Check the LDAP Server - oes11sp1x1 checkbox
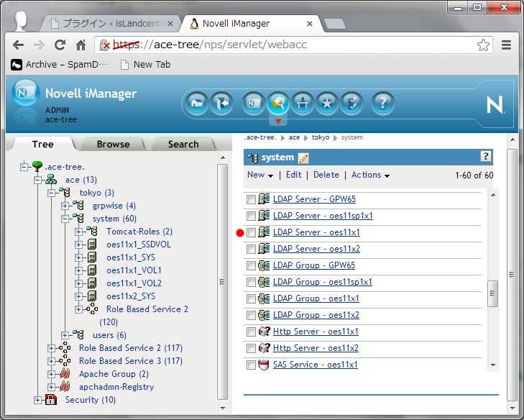Viewport: 524px width, 420px height. tap(251, 216)
